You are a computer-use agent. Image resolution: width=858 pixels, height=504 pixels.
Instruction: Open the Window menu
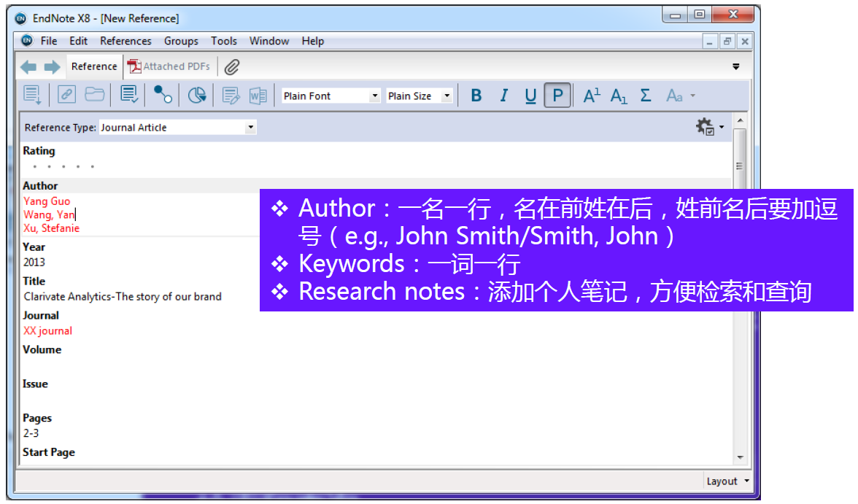[269, 41]
